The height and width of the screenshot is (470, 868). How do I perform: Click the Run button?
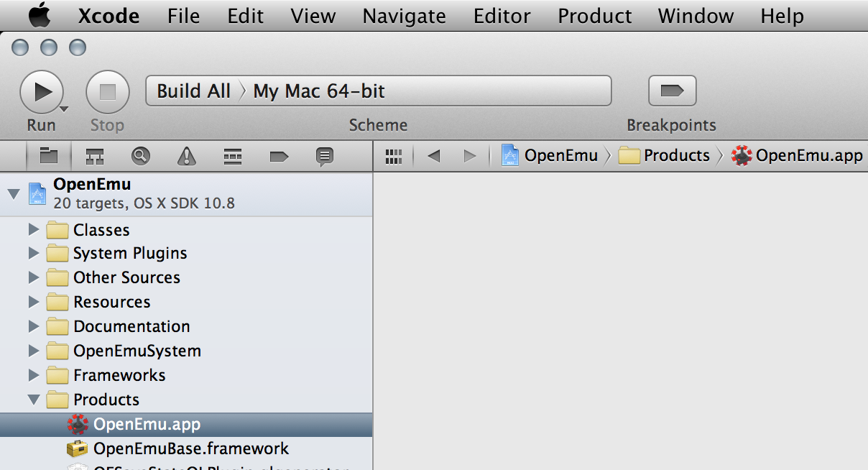tap(41, 91)
